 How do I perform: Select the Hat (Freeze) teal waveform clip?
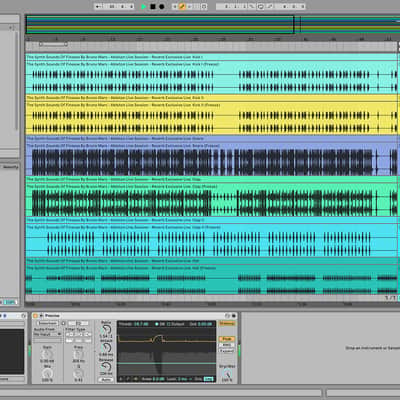point(211,279)
